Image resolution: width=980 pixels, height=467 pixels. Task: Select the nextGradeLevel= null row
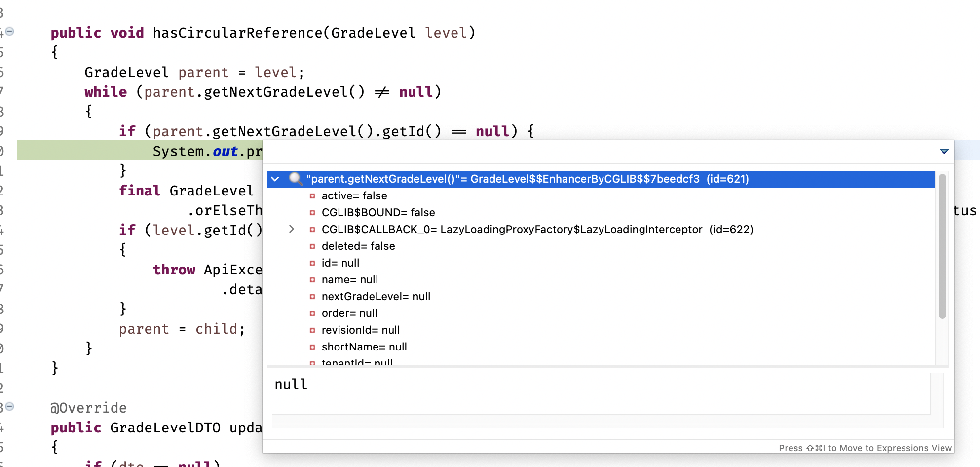click(x=376, y=297)
